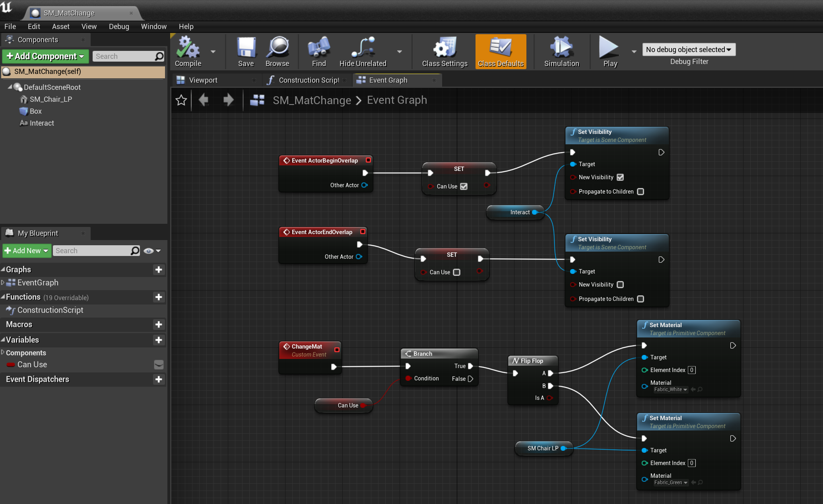Image resolution: width=823 pixels, height=504 pixels.
Task: Bookmark this graph with the star icon
Action: click(x=181, y=100)
